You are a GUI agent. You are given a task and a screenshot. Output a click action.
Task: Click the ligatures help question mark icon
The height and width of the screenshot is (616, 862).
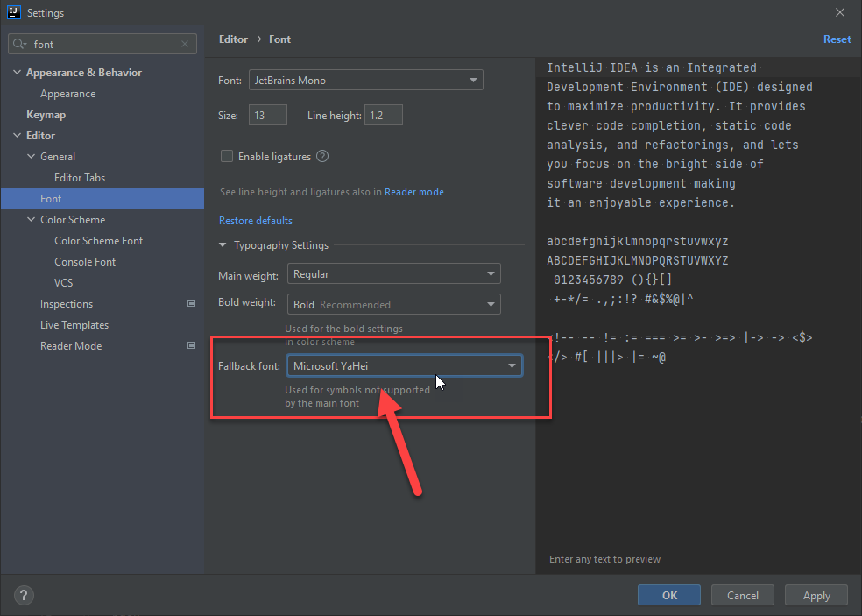(x=322, y=156)
